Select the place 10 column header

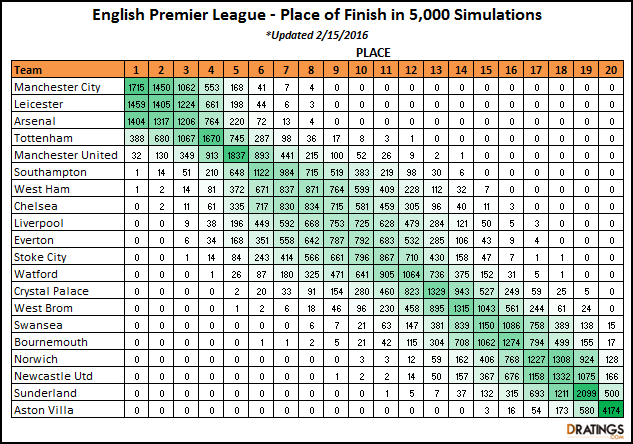361,69
